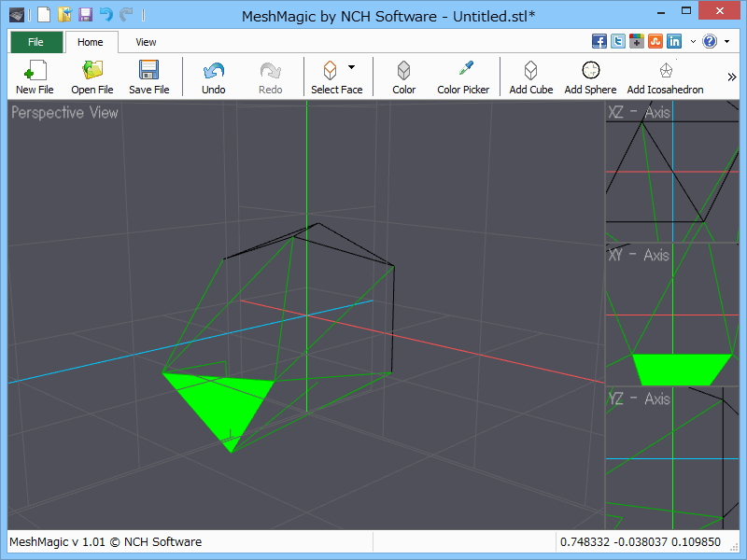Click quick-access open folder icon
747x560 pixels.
pos(64,15)
